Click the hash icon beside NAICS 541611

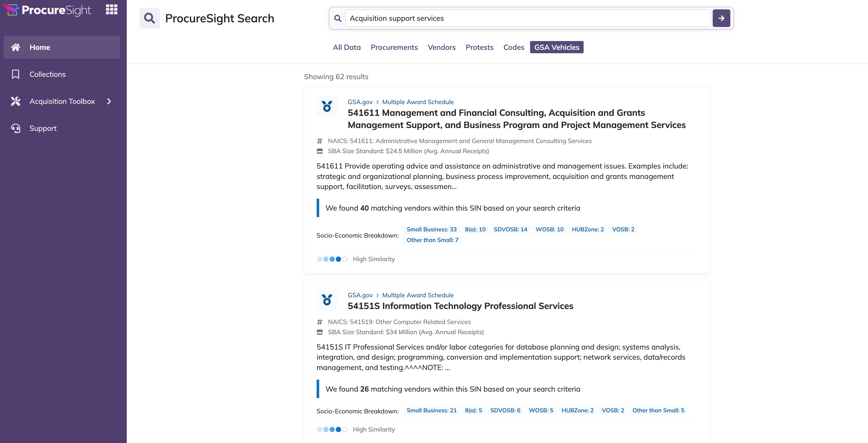(x=320, y=141)
